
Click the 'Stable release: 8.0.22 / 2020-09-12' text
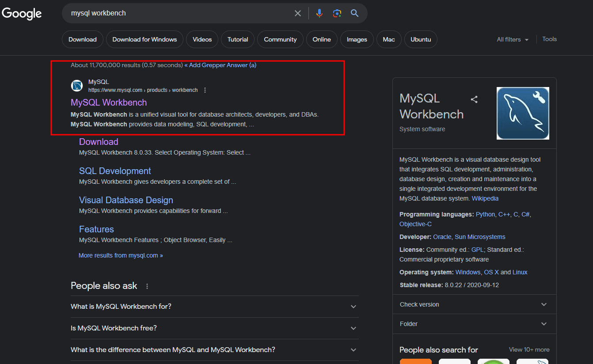[x=449, y=285]
